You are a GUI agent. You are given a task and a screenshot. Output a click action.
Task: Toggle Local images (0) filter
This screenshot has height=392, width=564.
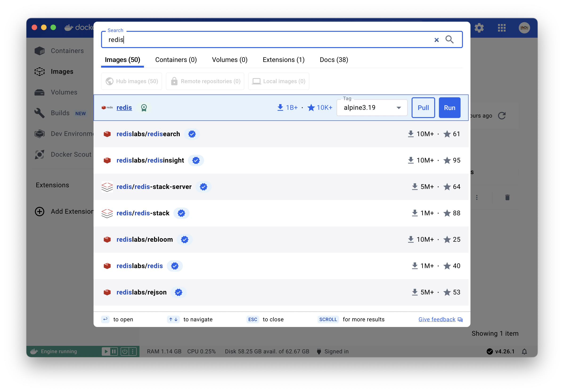click(x=278, y=81)
